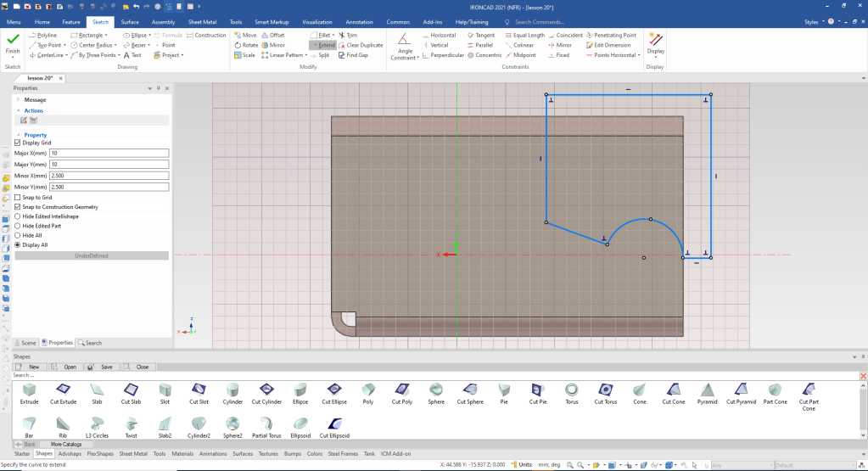868x471 pixels.
Task: Switch to the Sheet Metal ribbon tab
Action: pyautogui.click(x=203, y=21)
